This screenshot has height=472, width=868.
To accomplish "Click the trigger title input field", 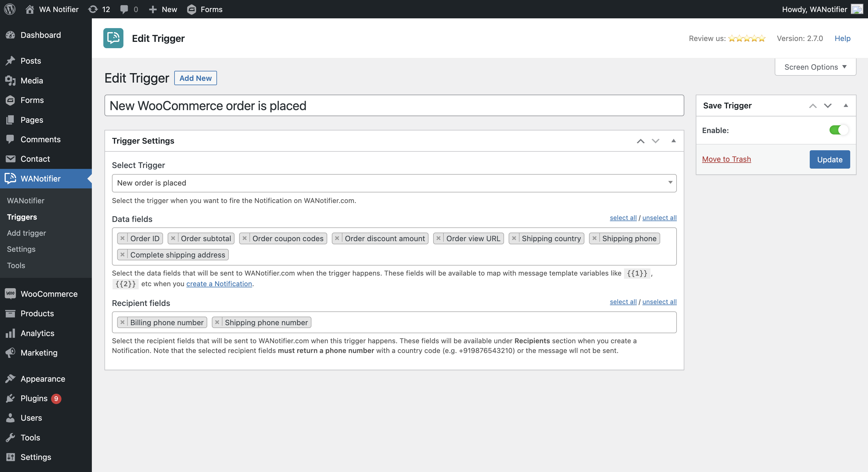I will 394,105.
